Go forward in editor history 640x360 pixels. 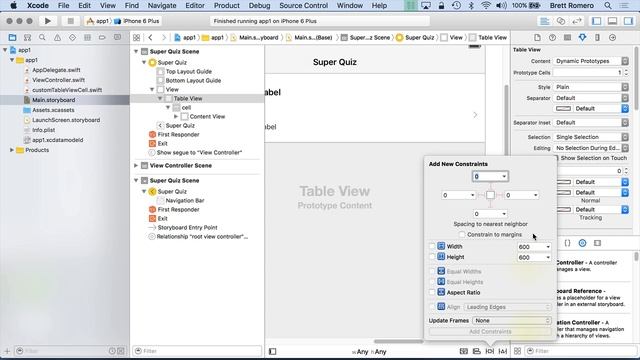click(164, 38)
